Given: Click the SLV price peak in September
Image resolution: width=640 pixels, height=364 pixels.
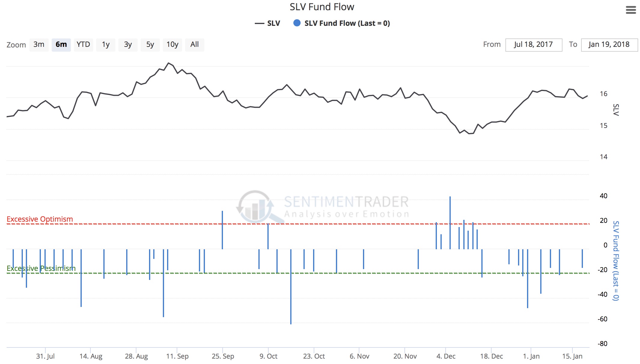Looking at the screenshot, I should click(168, 63).
